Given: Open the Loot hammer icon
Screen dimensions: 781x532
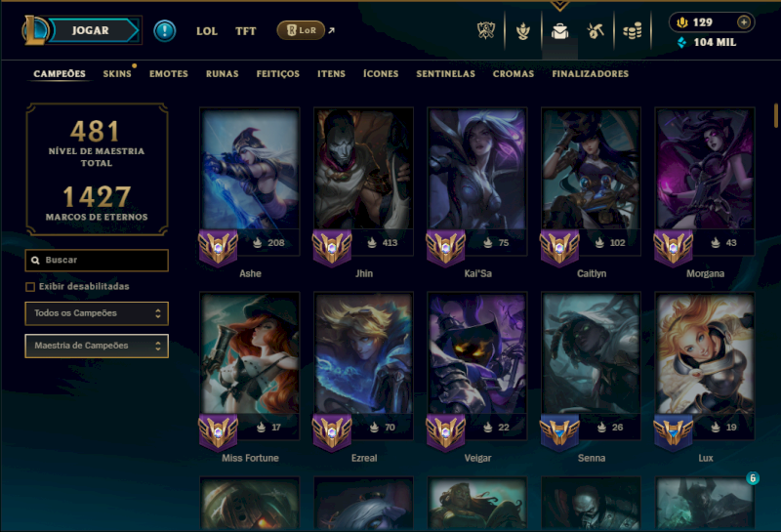Looking at the screenshot, I should (596, 31).
